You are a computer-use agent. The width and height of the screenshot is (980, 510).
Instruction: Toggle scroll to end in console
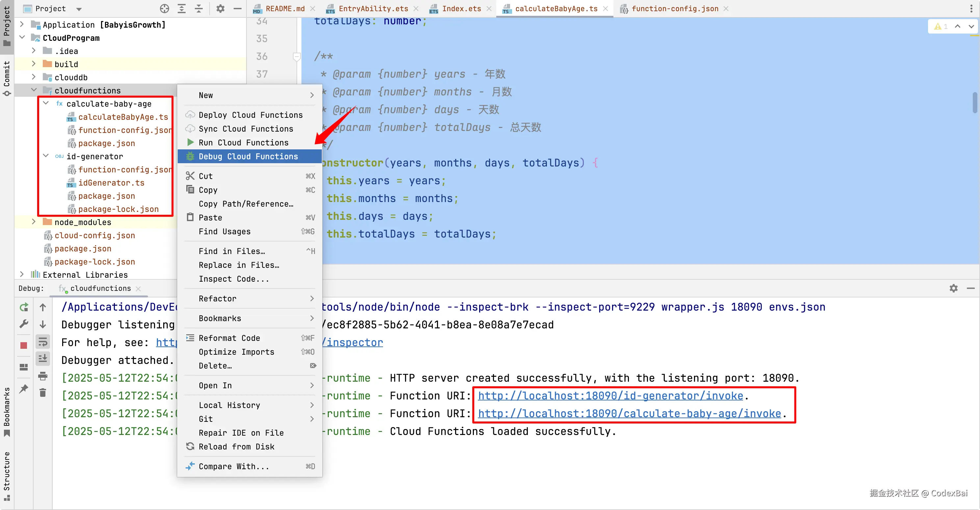coord(42,358)
